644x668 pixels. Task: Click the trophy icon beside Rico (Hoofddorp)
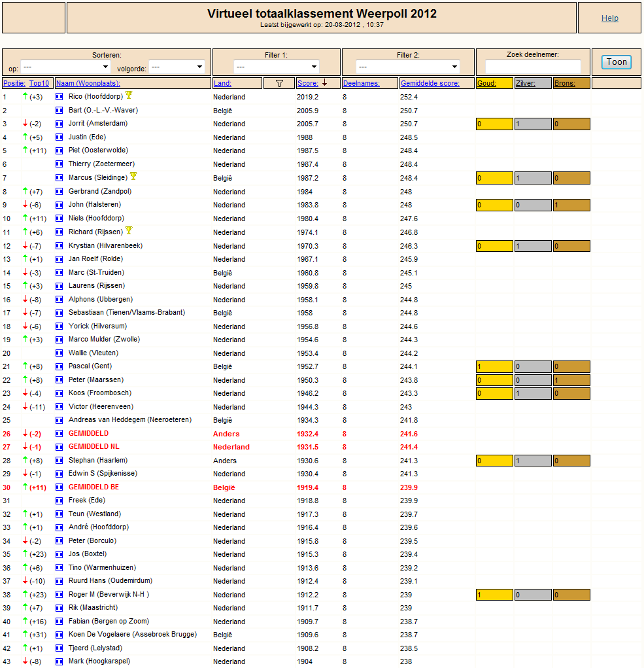point(129,95)
